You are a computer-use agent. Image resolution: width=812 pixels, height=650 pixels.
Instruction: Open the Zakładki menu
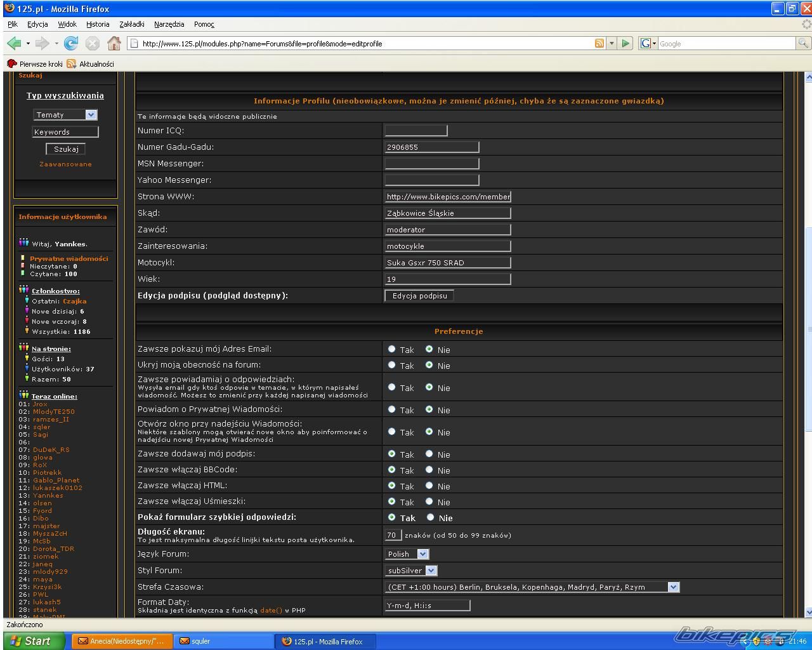[131, 24]
